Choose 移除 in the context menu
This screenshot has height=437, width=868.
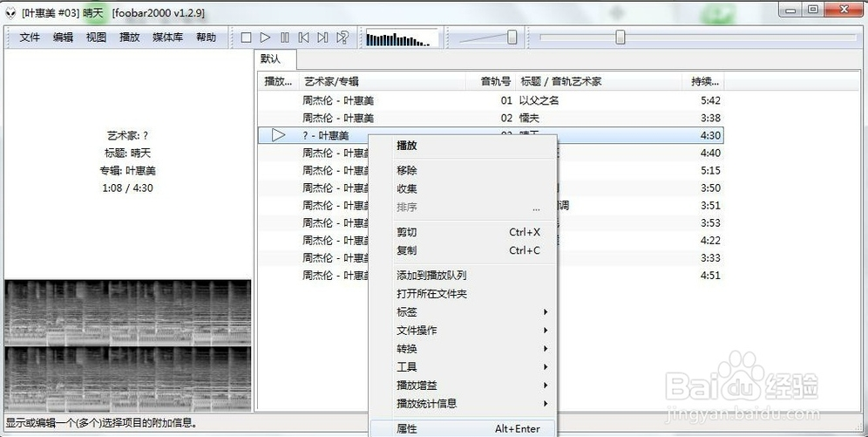462,171
